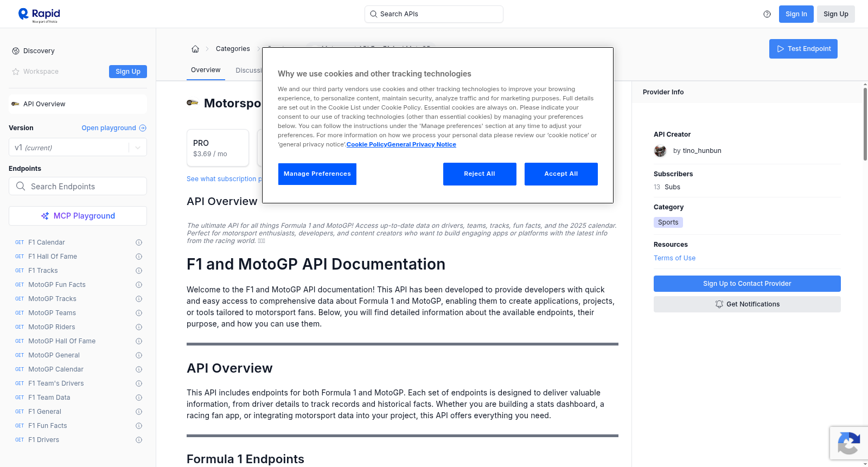
Task: Click info icon for F1 Drivers
Action: [139, 440]
